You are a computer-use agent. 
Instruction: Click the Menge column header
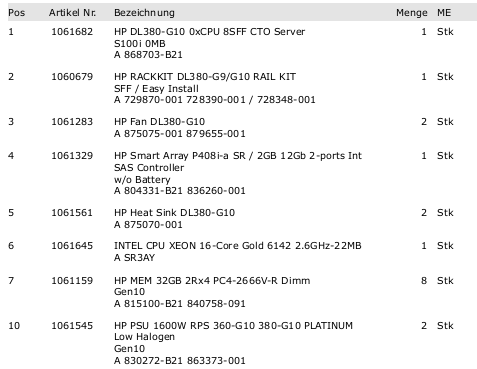click(412, 13)
